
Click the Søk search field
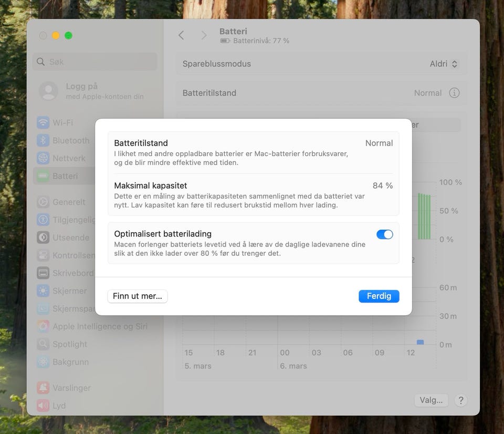[95, 62]
